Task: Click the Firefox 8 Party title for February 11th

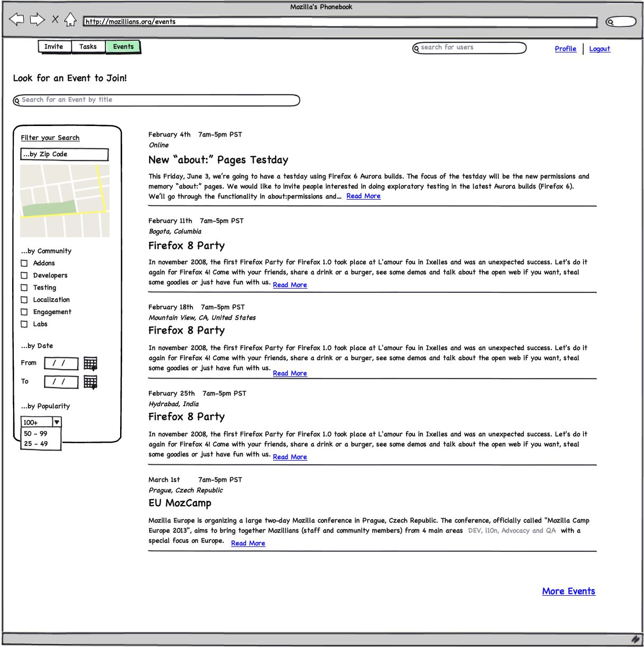Action: click(x=187, y=246)
